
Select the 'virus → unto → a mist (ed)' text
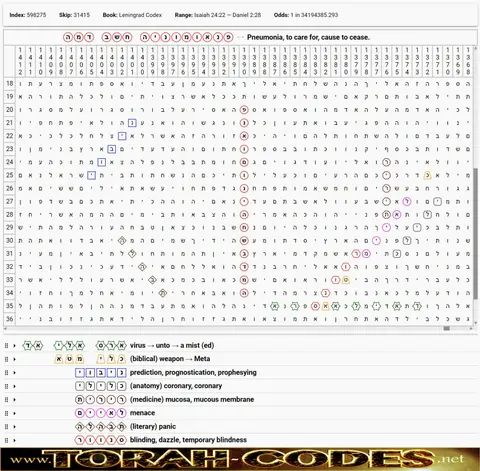click(x=172, y=345)
